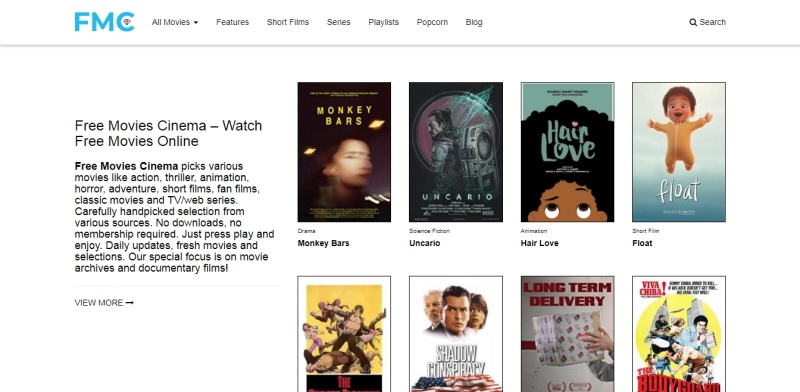
Task: Open the Features menu item
Action: (232, 22)
